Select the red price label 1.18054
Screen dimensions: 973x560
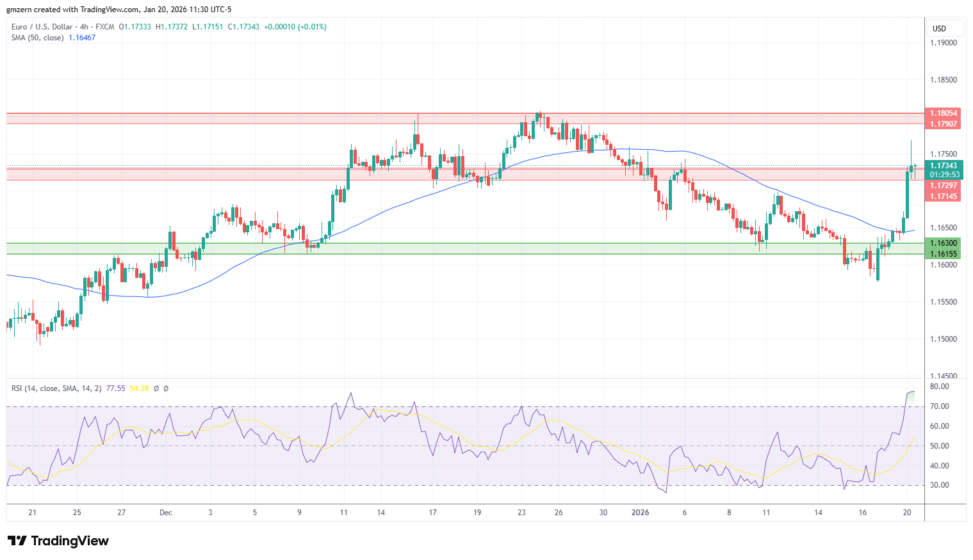click(x=944, y=113)
